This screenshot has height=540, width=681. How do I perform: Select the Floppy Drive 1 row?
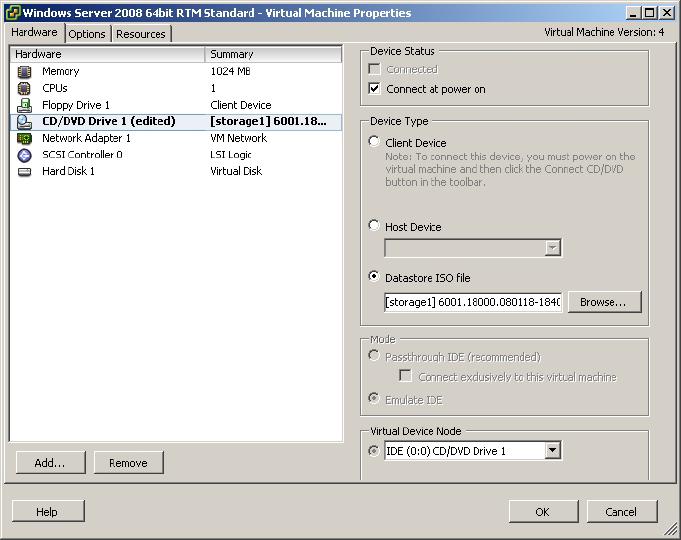pos(175,106)
